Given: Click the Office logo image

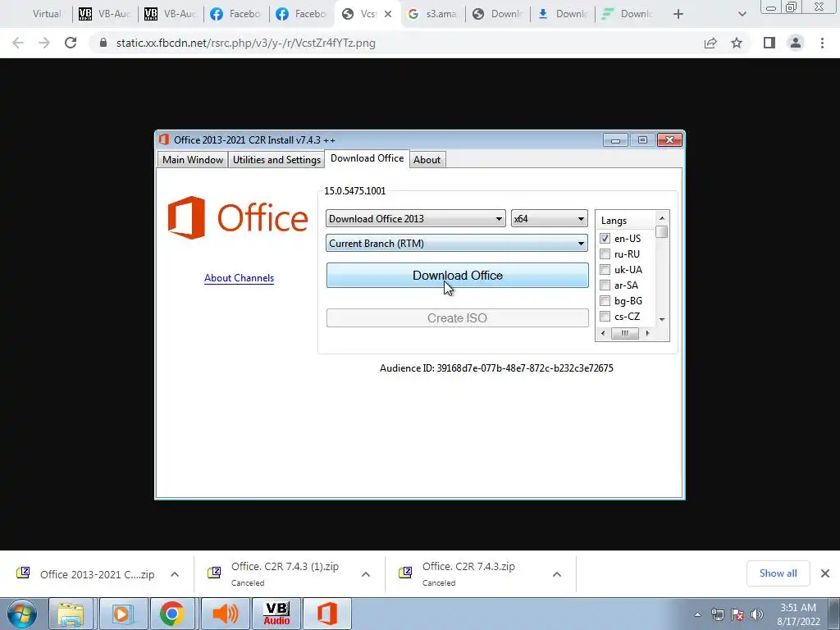Looking at the screenshot, I should click(x=238, y=217).
